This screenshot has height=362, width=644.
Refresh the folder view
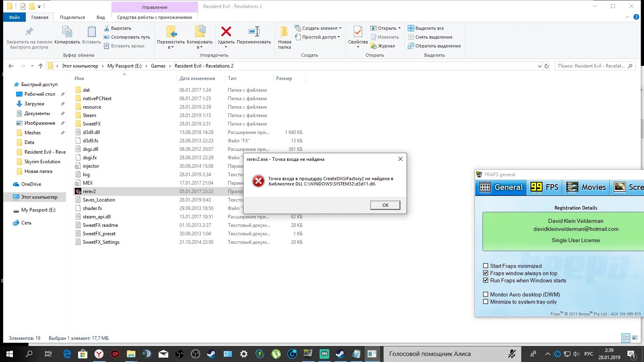tap(547, 66)
